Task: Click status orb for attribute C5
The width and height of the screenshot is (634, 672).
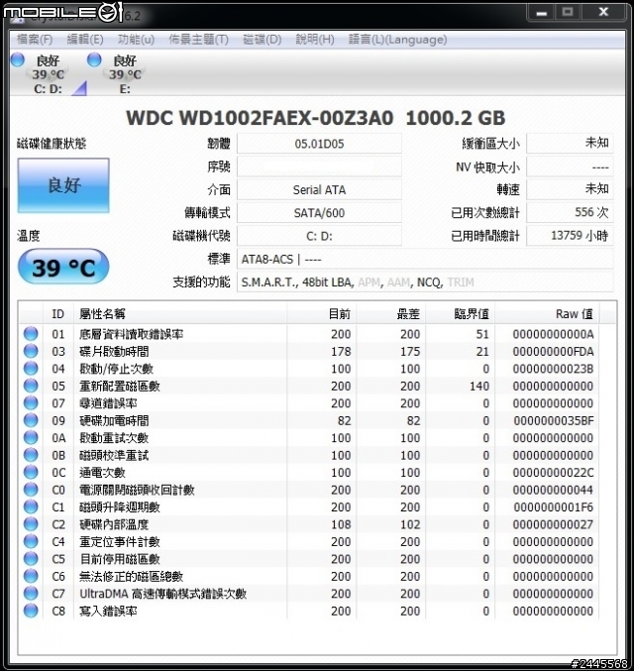Action: pos(31,559)
